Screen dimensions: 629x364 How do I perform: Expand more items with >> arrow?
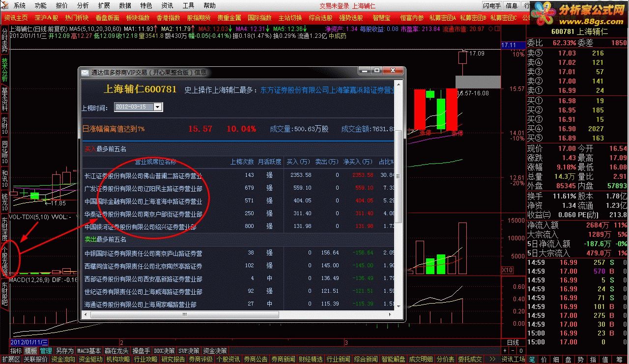492,360
